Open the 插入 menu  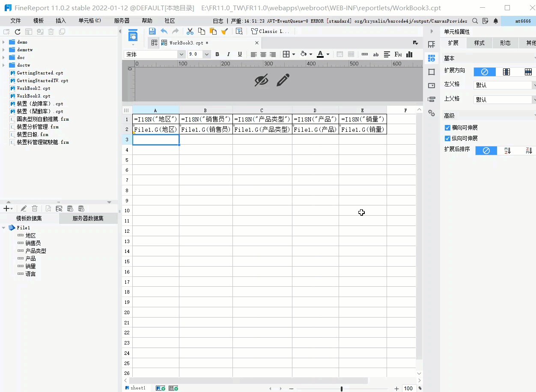coord(61,21)
